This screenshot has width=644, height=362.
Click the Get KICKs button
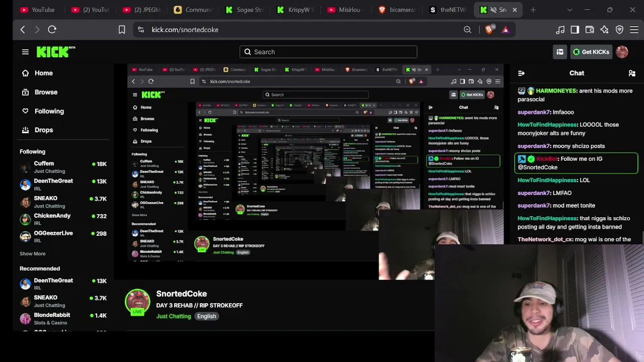(591, 52)
